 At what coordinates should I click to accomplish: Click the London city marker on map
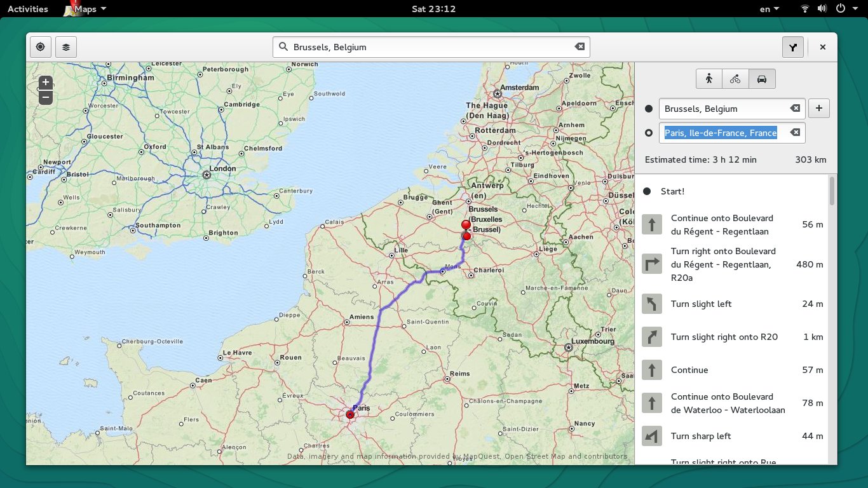tap(207, 174)
